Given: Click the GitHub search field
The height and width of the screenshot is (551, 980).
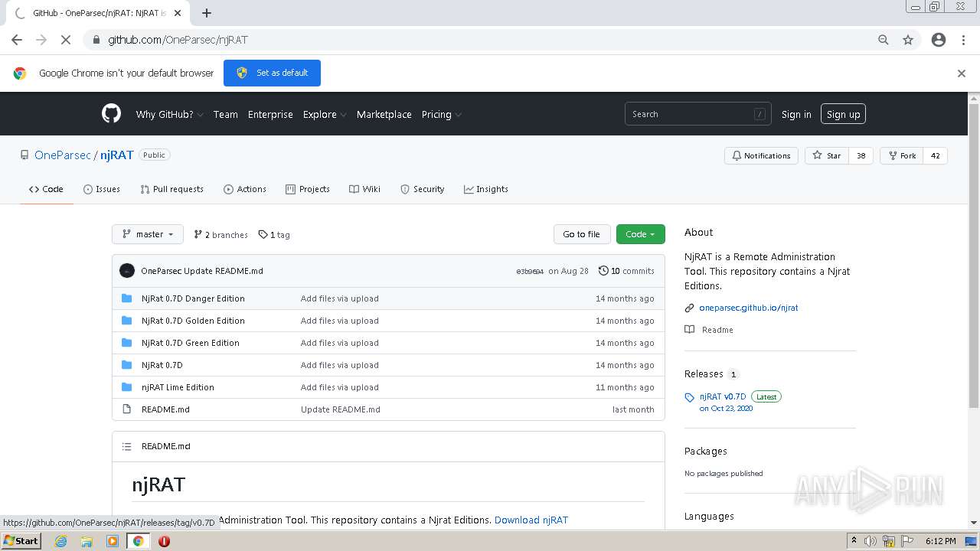Looking at the screenshot, I should [x=697, y=114].
